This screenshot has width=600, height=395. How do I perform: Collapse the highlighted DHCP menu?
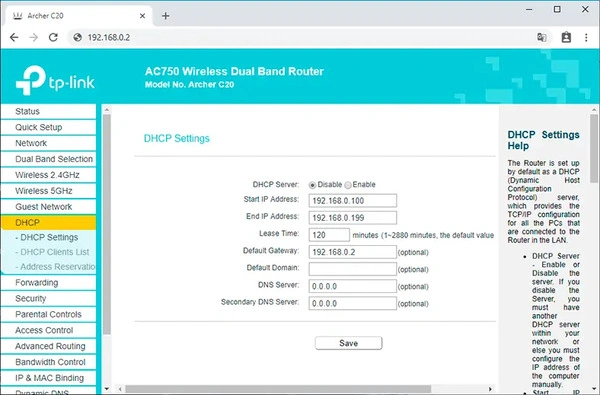point(49,222)
